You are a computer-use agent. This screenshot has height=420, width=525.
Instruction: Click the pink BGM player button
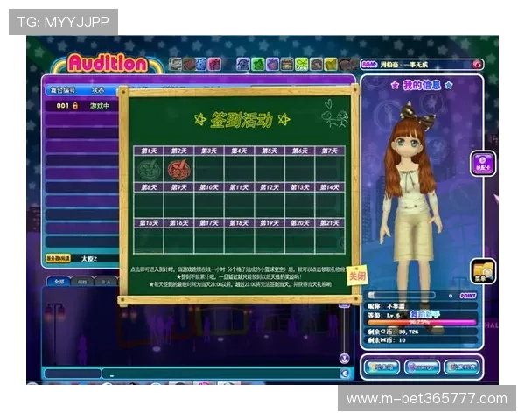click(x=477, y=64)
